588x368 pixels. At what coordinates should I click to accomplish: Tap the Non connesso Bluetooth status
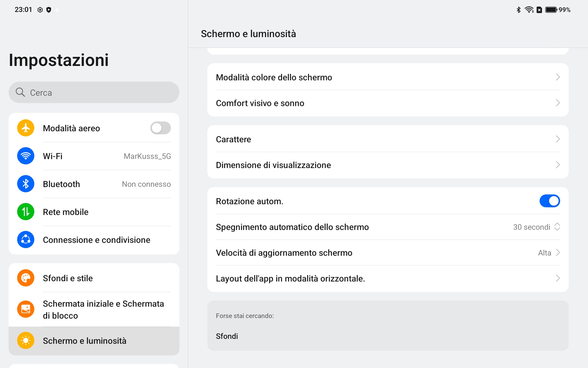(x=146, y=184)
